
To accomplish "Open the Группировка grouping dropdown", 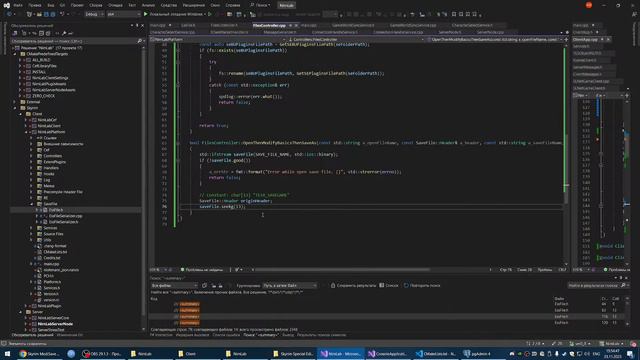I will [x=290, y=286].
